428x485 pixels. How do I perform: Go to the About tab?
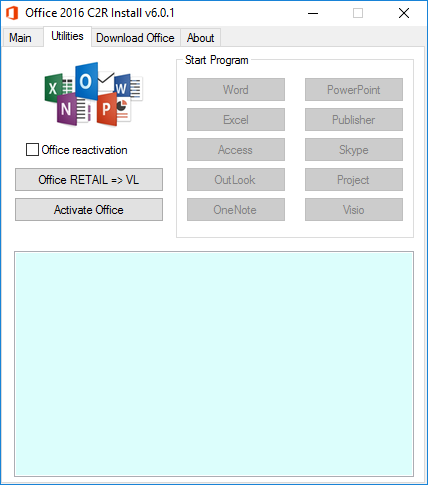(200, 38)
